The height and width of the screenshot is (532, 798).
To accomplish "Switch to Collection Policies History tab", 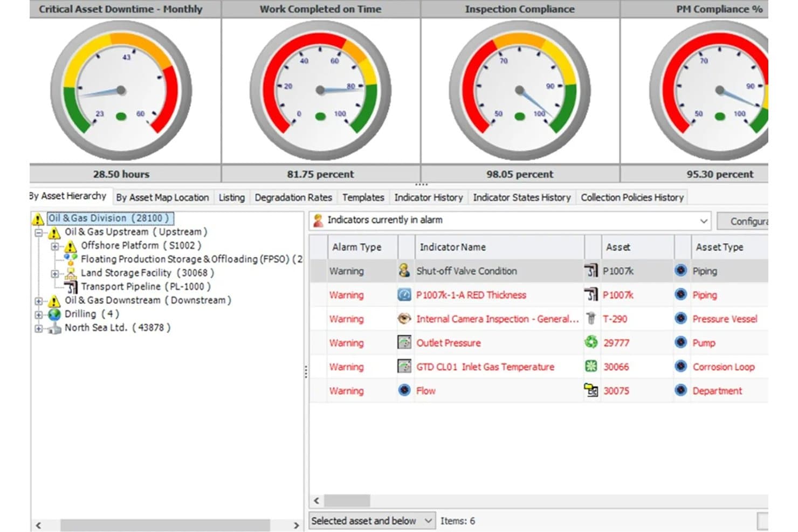I will (x=632, y=198).
